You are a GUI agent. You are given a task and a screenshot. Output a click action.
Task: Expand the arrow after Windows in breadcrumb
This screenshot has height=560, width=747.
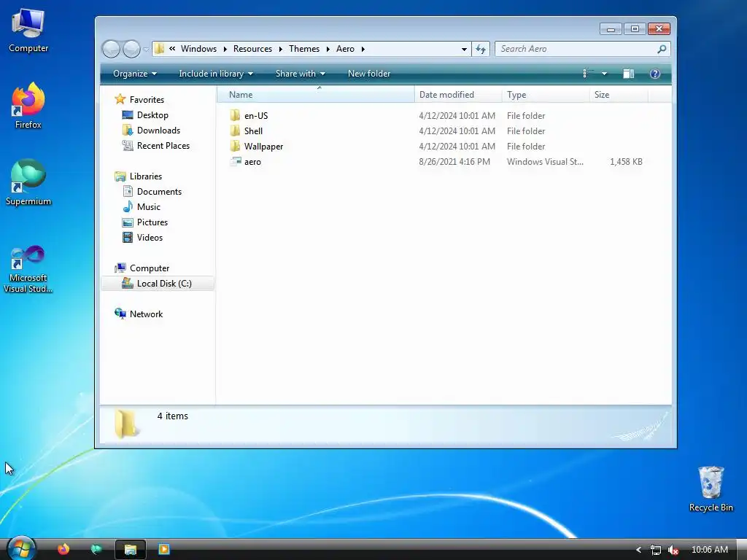pyautogui.click(x=225, y=49)
